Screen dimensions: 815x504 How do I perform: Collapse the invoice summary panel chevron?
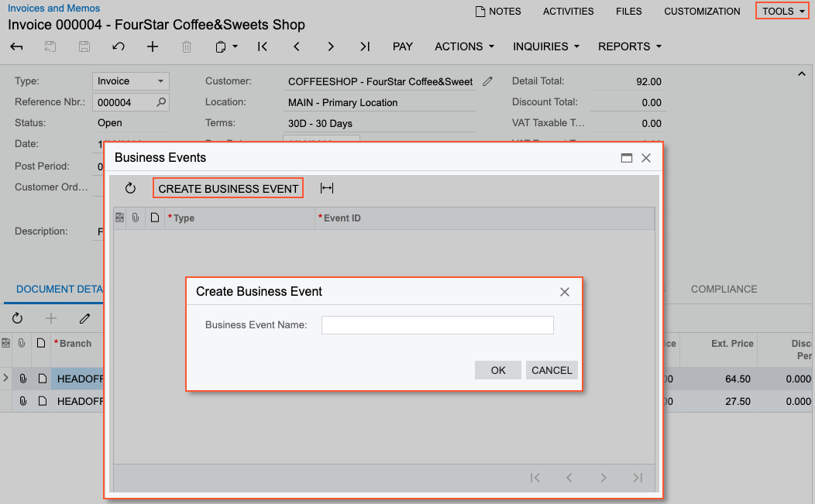tap(801, 74)
